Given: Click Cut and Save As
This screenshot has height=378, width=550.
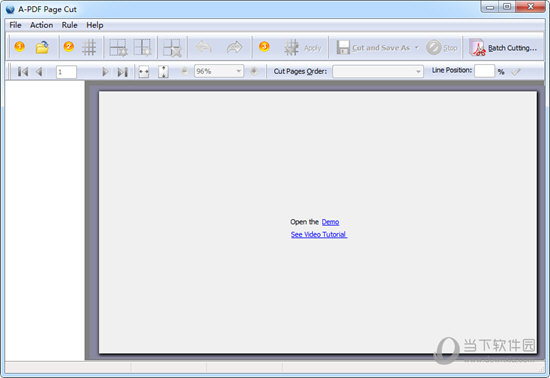Looking at the screenshot, I should pyautogui.click(x=373, y=48).
